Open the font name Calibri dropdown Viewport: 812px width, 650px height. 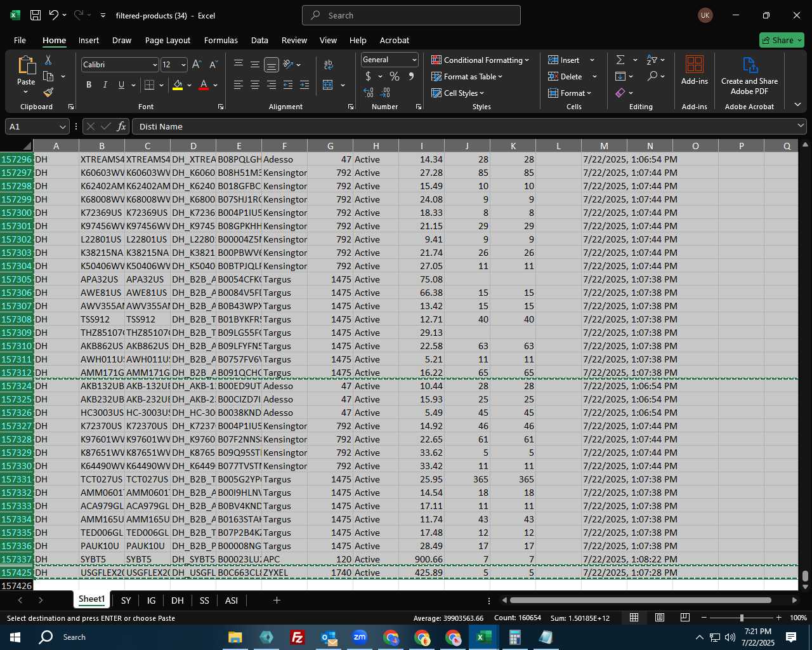tap(154, 65)
